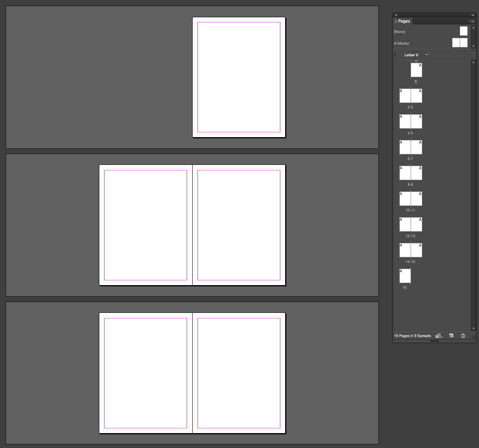The height and width of the screenshot is (448, 479).
Task: Select left page of spread 6-7
Action: 405,147
